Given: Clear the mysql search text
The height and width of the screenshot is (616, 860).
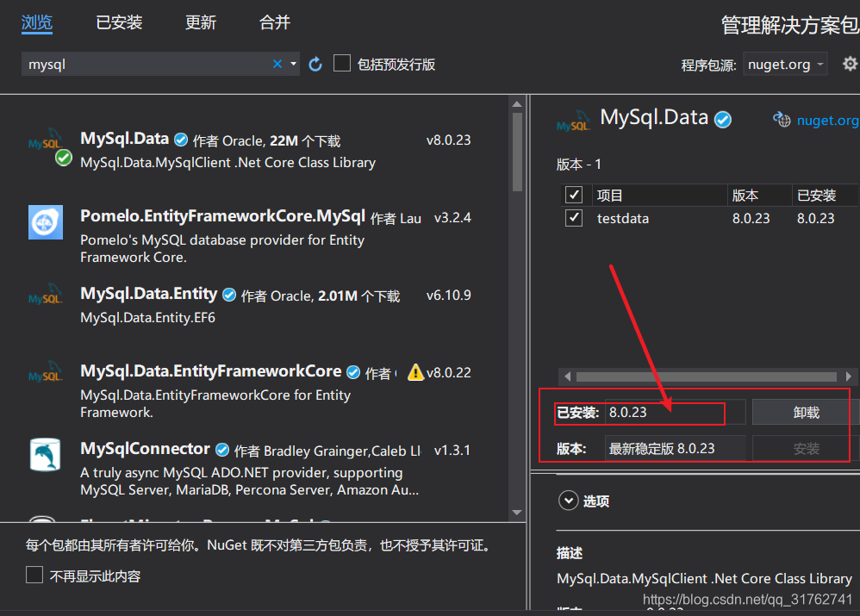Looking at the screenshot, I should point(277,64).
